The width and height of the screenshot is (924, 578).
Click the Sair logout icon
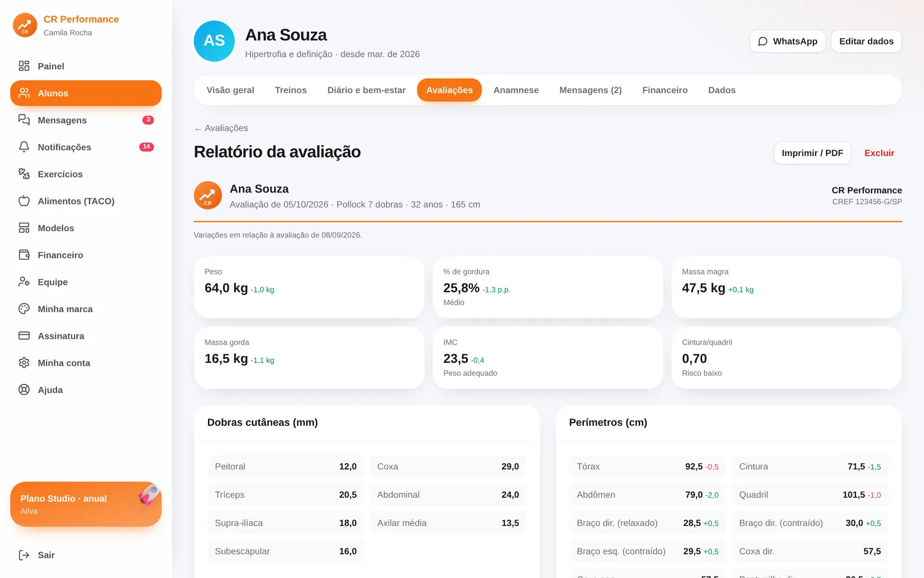(24, 555)
